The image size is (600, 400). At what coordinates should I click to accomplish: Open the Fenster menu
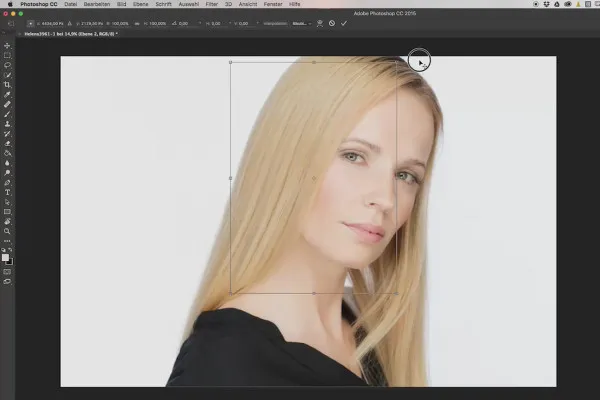[273, 4]
